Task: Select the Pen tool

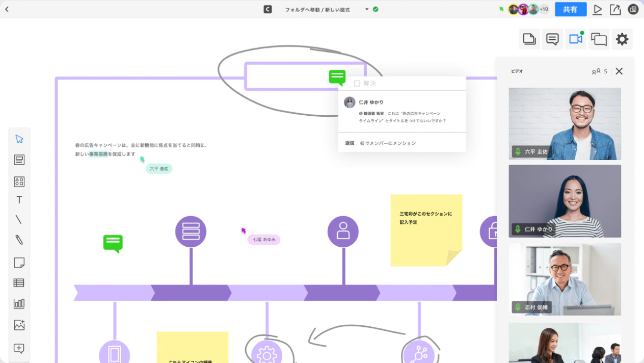Action: click(19, 240)
